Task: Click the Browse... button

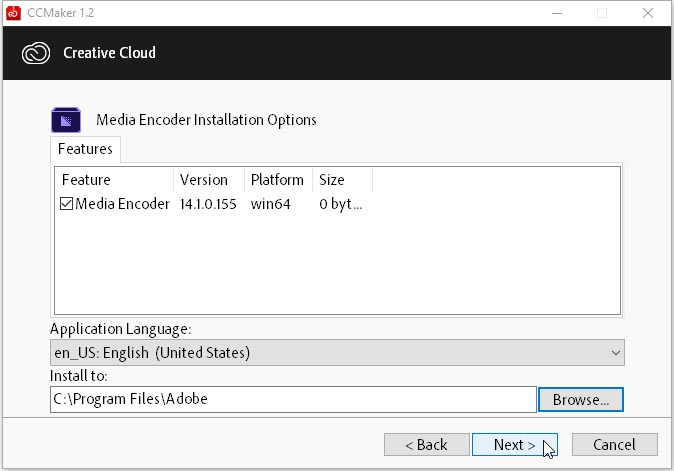Action: [x=580, y=400]
